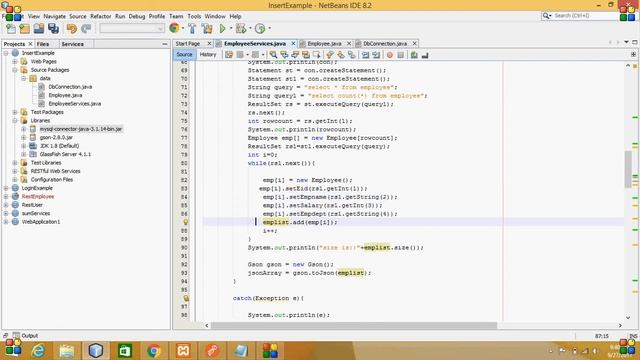Click Stop Macro Recording icon
This screenshot has width=640, height=360.
pos(401,55)
